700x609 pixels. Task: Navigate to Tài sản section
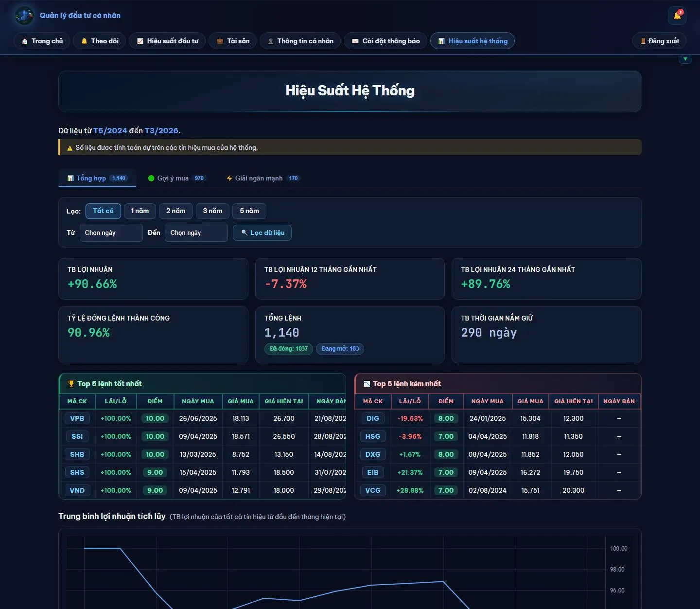[x=232, y=41]
